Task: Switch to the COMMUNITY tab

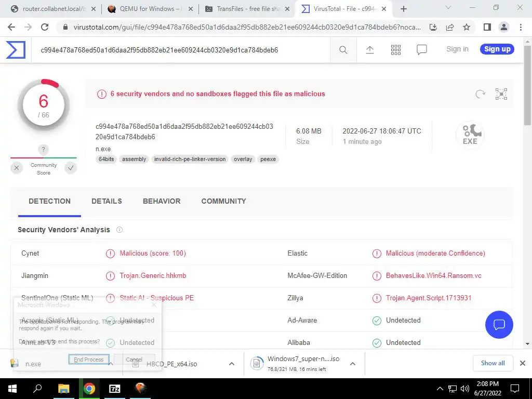Action: (x=223, y=201)
